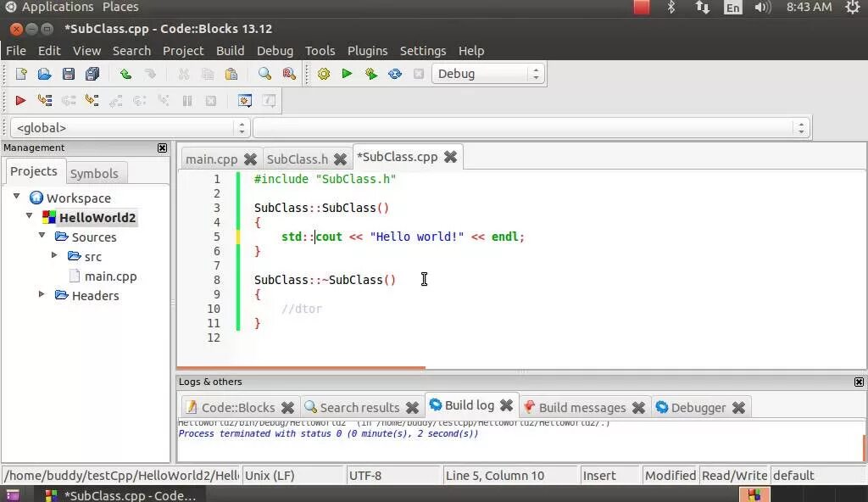This screenshot has height=502, width=868.
Task: Start debugging with the red arrow icon
Action: click(20, 100)
